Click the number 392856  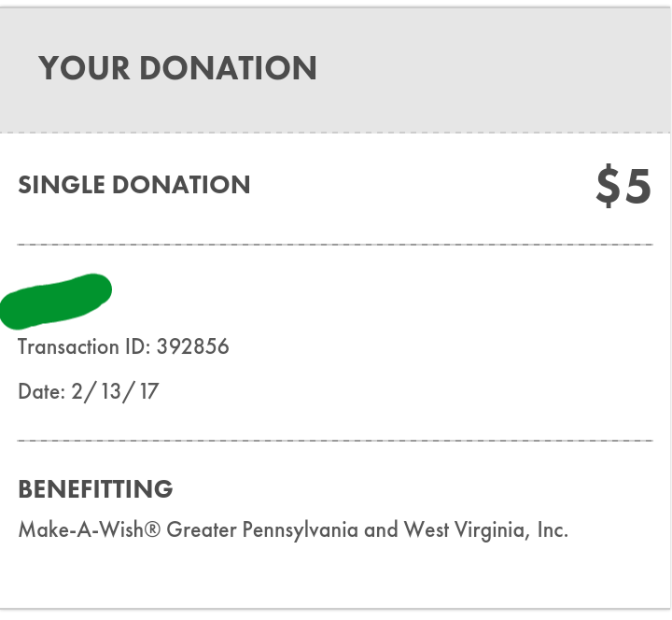tap(193, 346)
